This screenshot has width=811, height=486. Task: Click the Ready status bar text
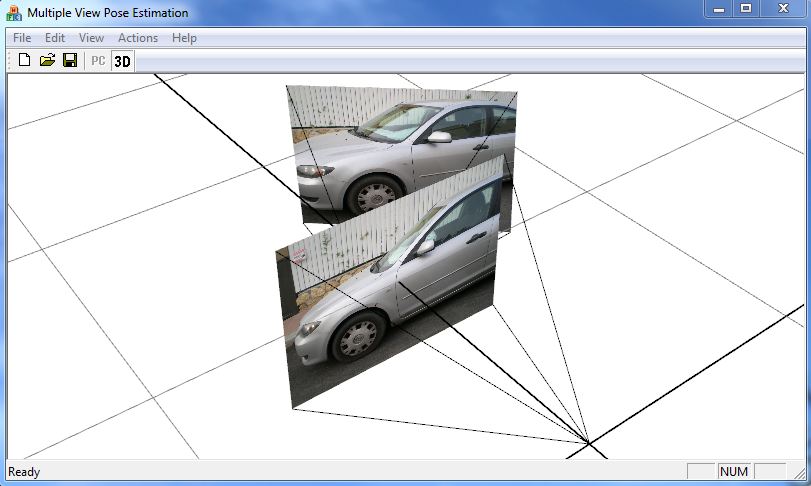(24, 472)
